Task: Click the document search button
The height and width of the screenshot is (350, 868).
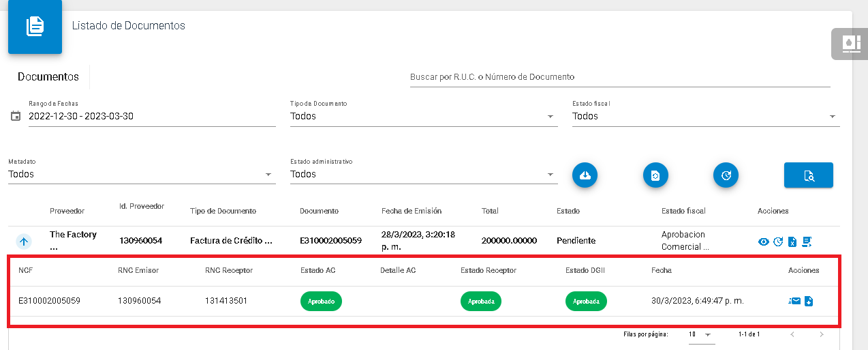Action: coord(808,175)
